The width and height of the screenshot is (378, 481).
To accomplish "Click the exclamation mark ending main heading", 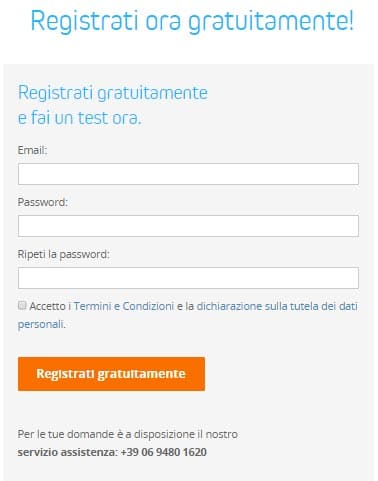I will pos(351,20).
